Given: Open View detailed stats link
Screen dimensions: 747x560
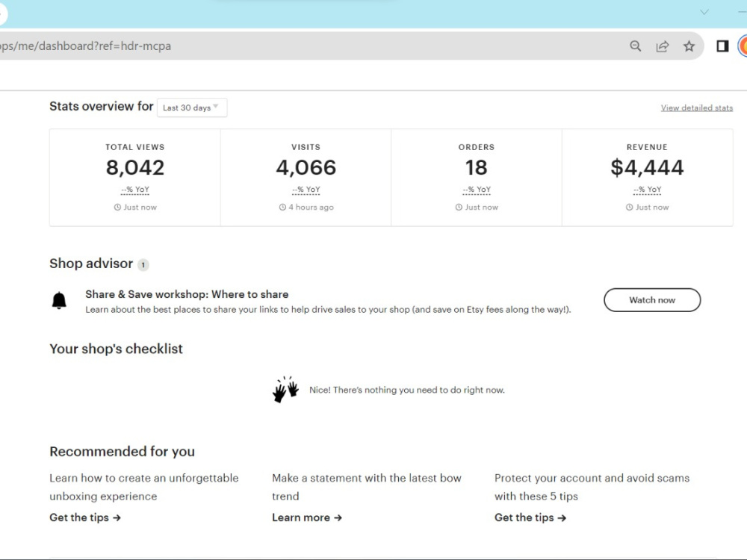Looking at the screenshot, I should (x=696, y=108).
